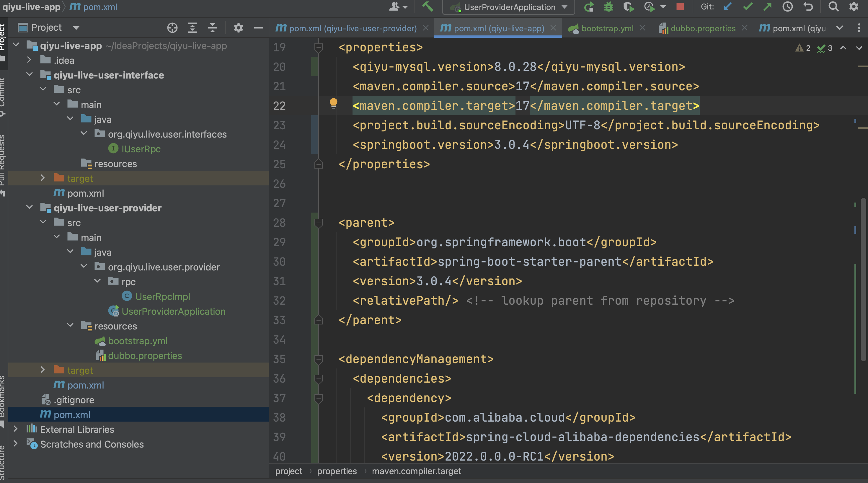Viewport: 868px width, 483px height.
Task: Open Git history clock icon
Action: coord(787,7)
